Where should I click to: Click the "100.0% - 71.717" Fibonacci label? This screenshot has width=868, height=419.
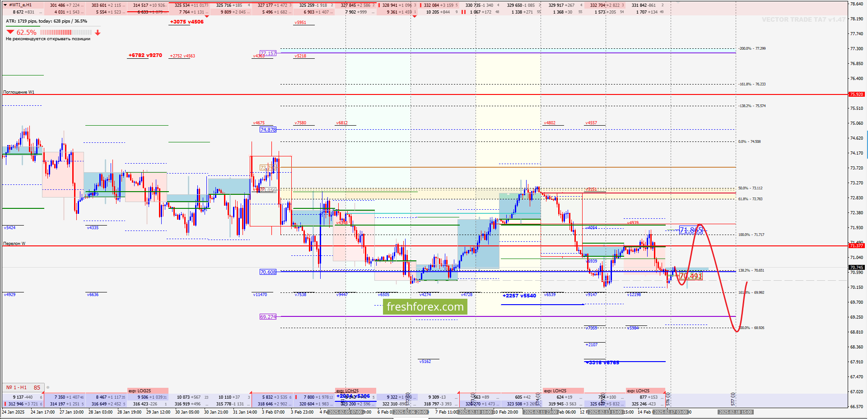751,235
